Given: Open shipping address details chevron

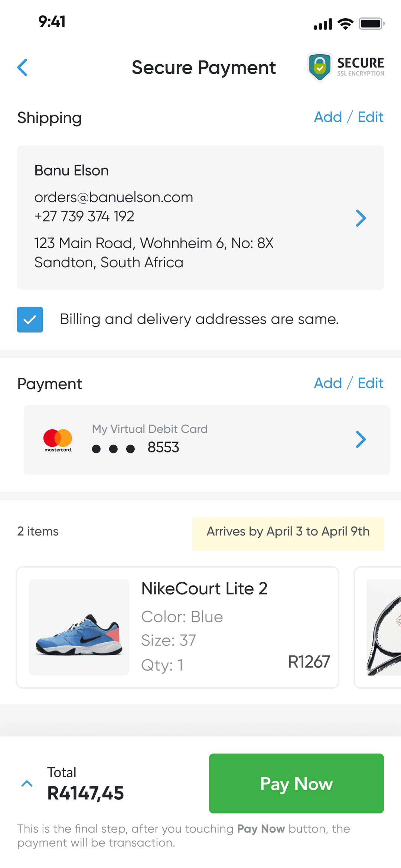Looking at the screenshot, I should 361,218.
